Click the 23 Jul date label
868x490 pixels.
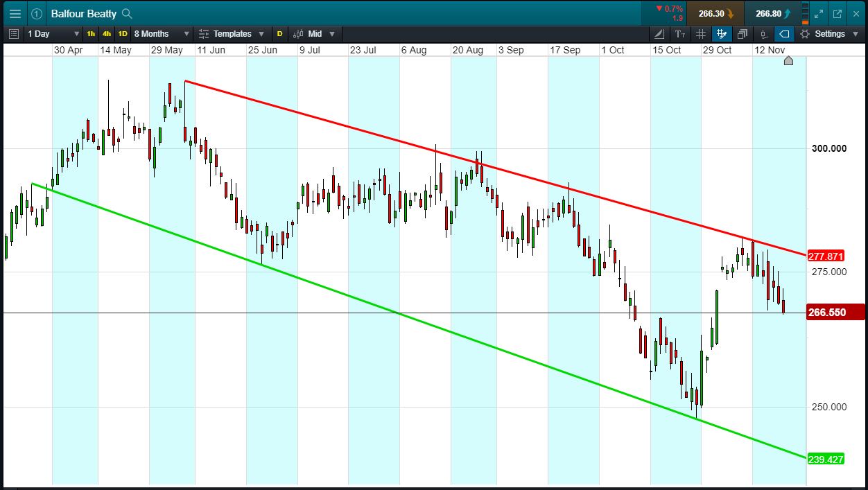click(x=363, y=50)
